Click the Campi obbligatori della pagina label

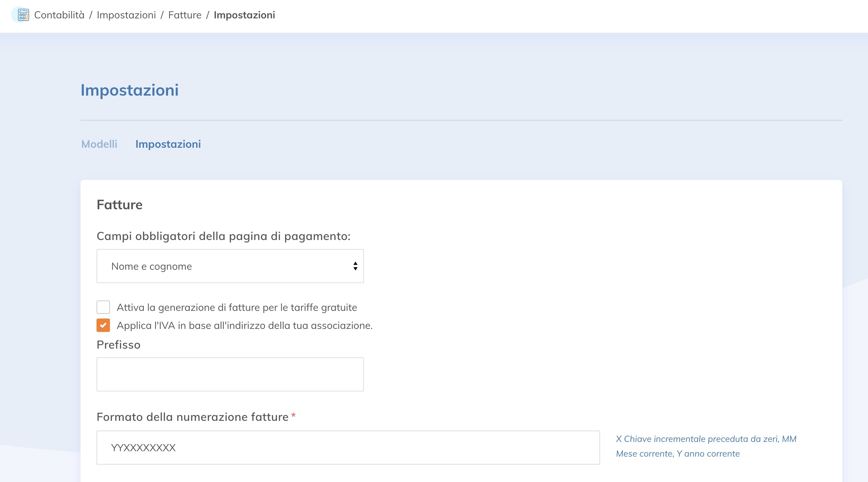pos(224,236)
